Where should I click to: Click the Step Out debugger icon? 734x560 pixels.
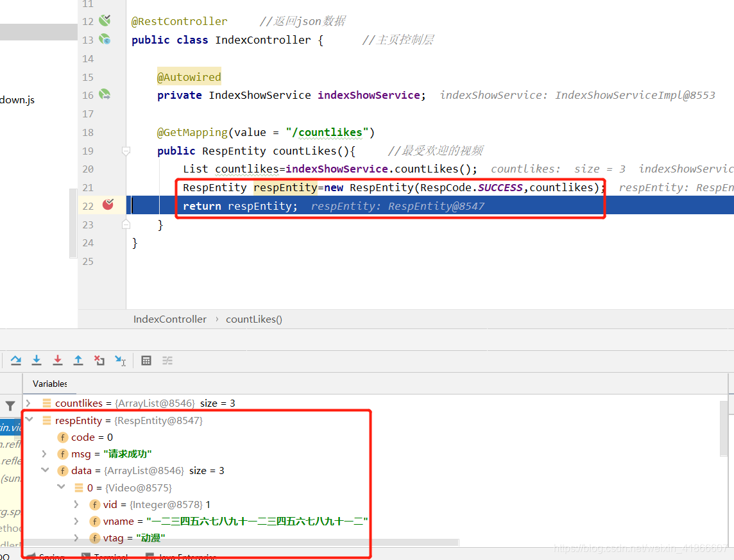click(x=78, y=361)
